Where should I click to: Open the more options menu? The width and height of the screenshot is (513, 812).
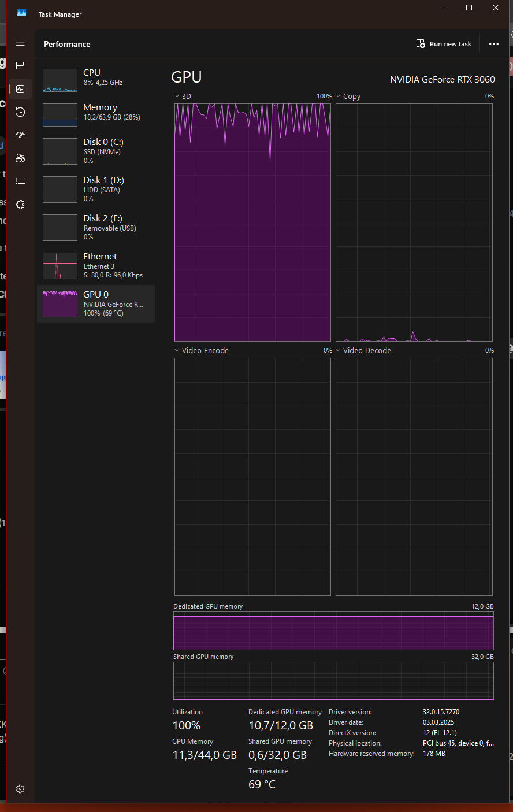(x=494, y=43)
